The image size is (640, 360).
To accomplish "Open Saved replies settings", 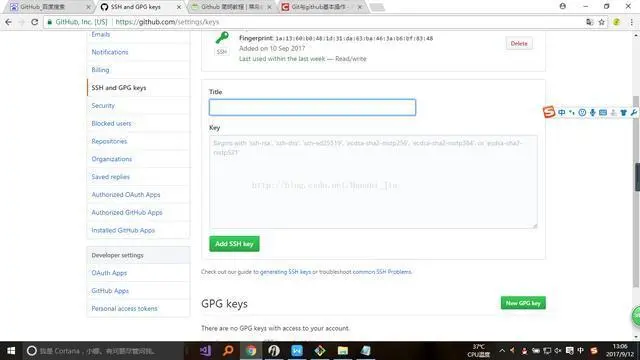I will tap(111, 177).
